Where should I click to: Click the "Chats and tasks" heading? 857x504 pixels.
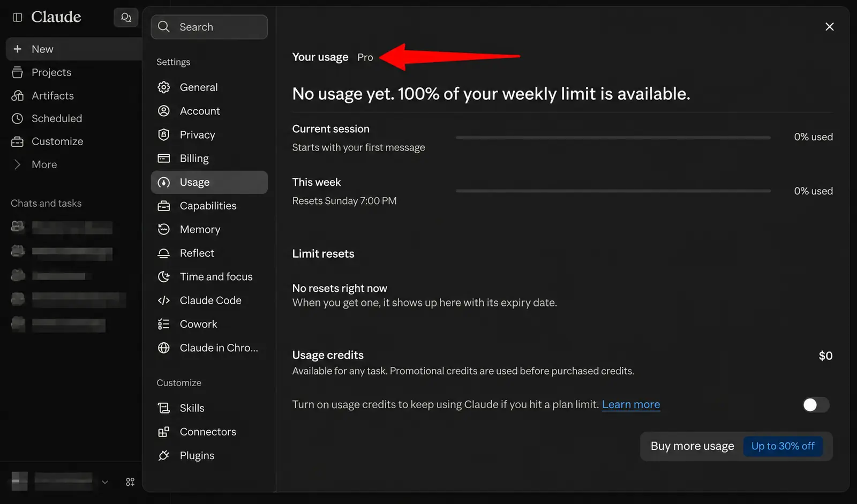tap(46, 204)
